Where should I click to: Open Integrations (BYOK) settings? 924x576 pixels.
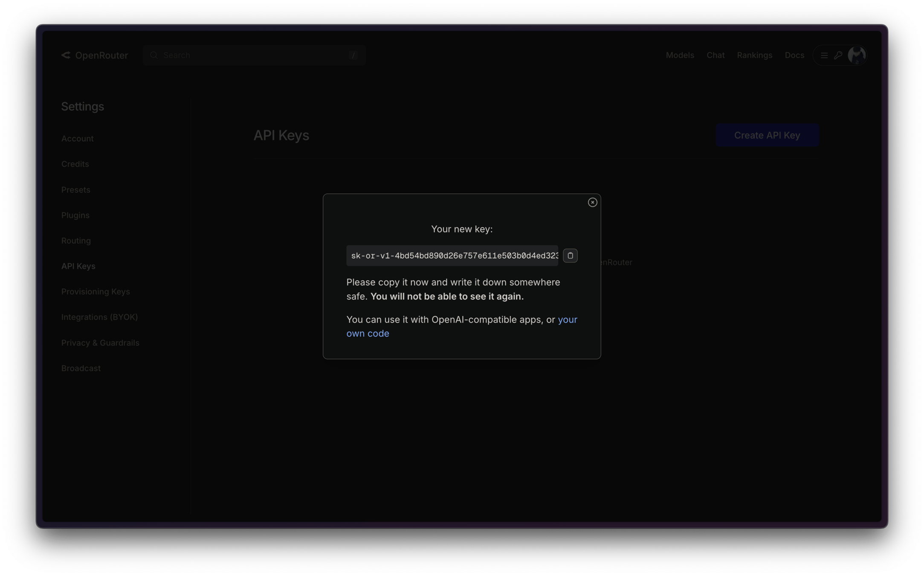coord(99,317)
